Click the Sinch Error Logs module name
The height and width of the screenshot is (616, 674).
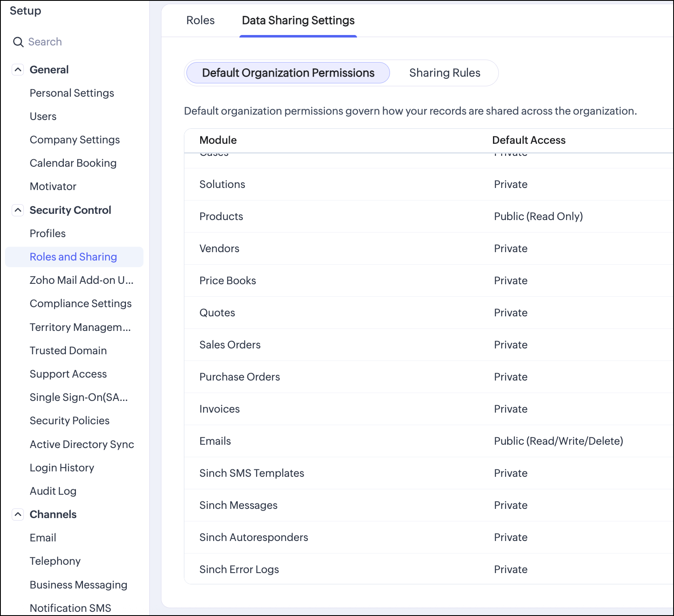(x=239, y=569)
